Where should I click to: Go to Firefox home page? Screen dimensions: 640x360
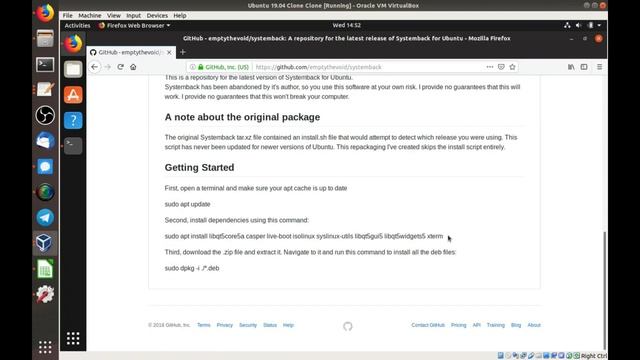click(x=133, y=67)
